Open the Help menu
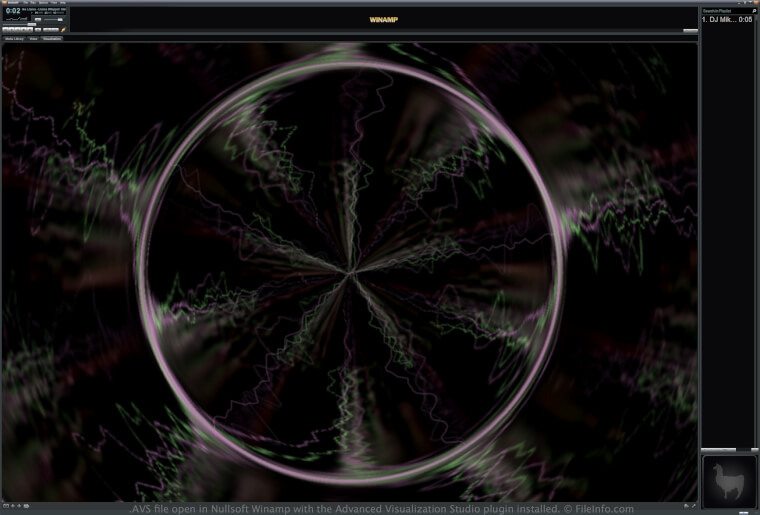Screen dimensions: 760x515 click(x=63, y=3)
